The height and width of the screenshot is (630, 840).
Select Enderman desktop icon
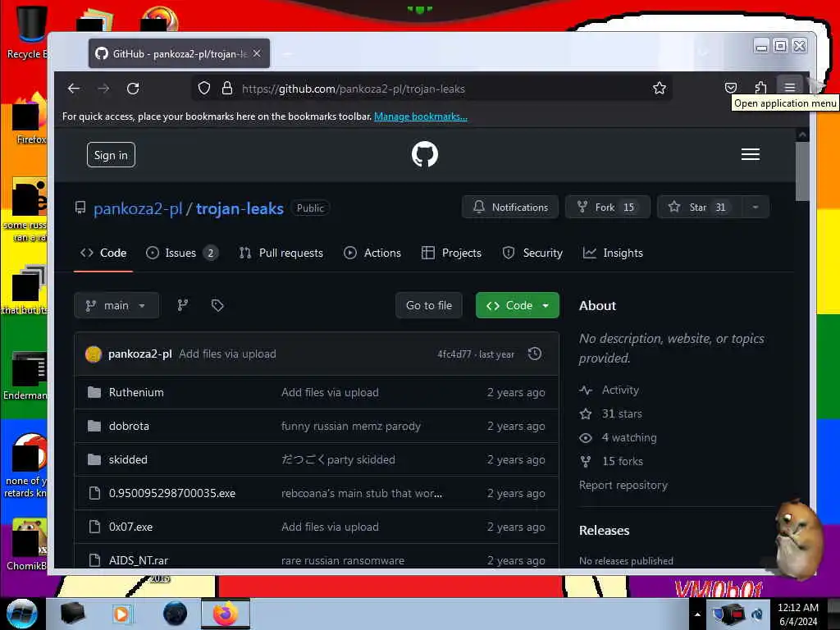[25, 375]
